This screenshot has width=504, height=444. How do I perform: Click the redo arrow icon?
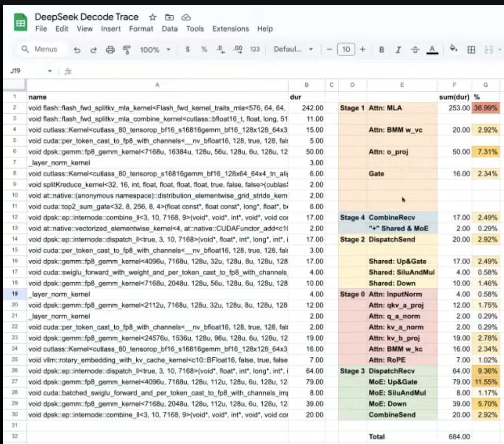94,49
